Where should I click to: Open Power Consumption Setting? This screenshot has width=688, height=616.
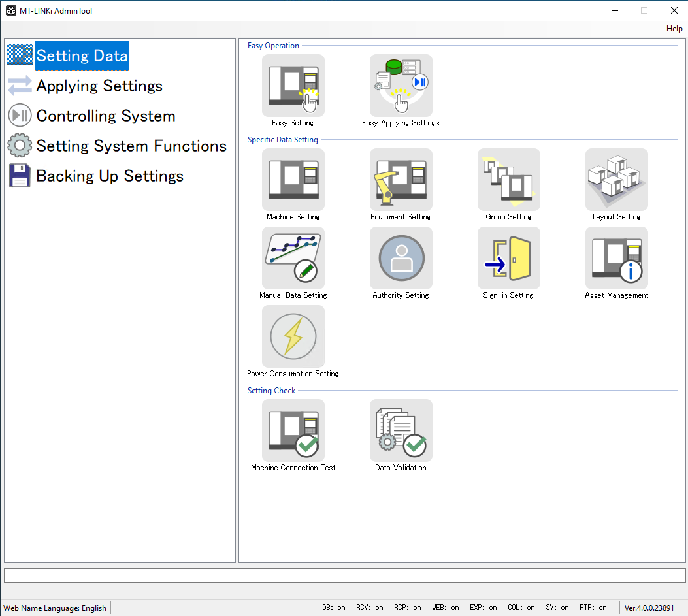point(293,336)
